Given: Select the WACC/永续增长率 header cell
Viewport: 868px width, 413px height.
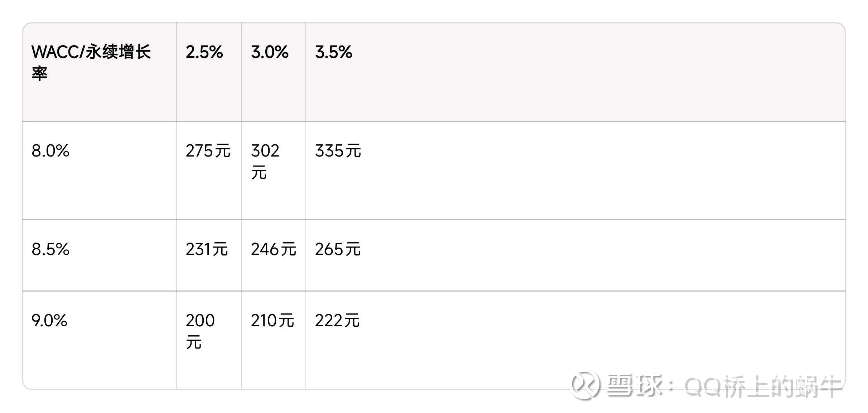Looking at the screenshot, I should pyautogui.click(x=91, y=62).
